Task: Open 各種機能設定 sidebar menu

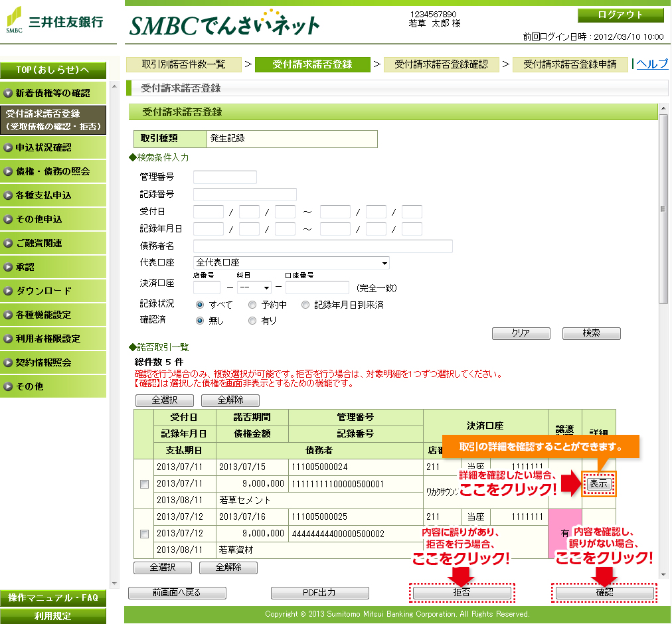Action: click(x=53, y=315)
